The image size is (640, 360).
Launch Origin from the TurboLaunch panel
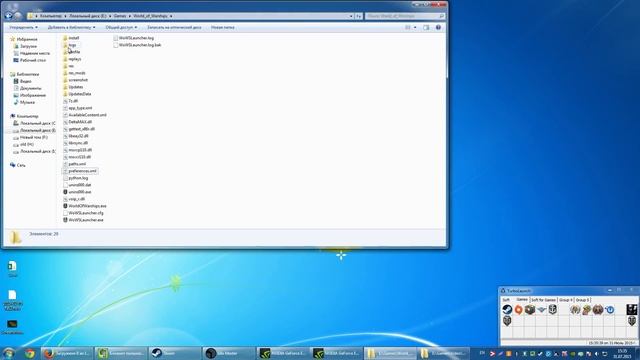point(518,310)
